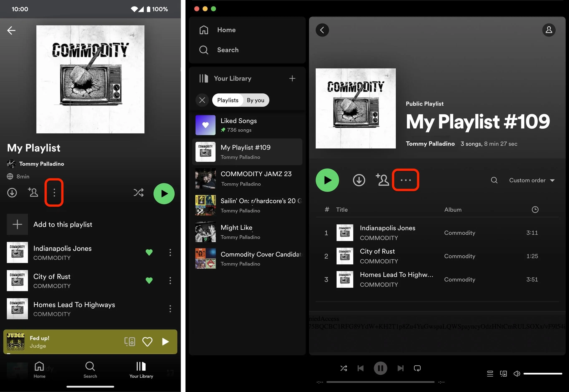Unlike City of Rust with green heart
Viewport: 569px width, 392px height.
point(149,280)
